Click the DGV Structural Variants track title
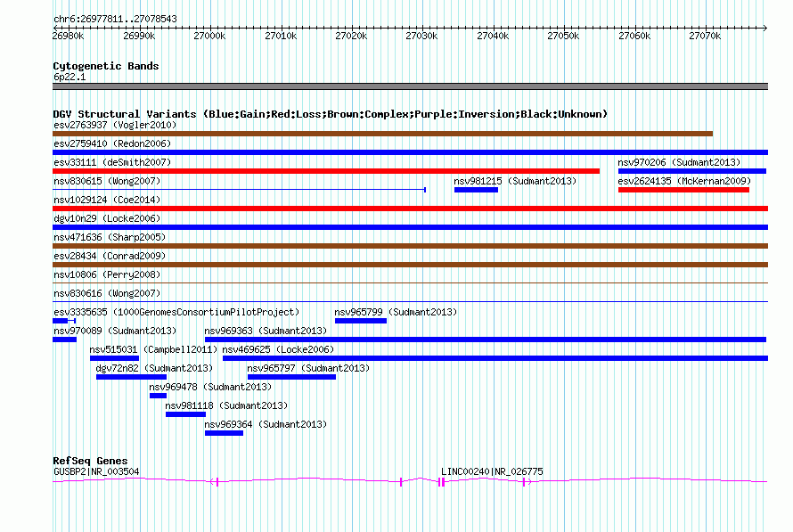 pyautogui.click(x=331, y=114)
